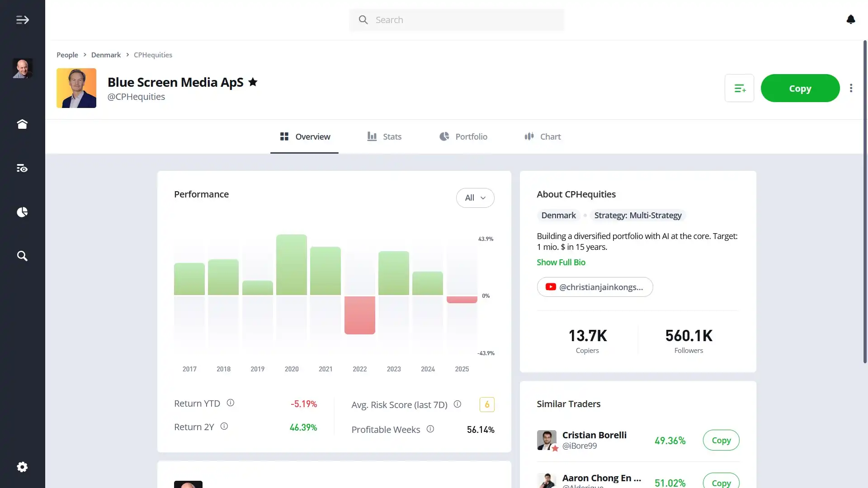Select the 2020 performance bar
The image size is (868, 488).
[x=292, y=265]
